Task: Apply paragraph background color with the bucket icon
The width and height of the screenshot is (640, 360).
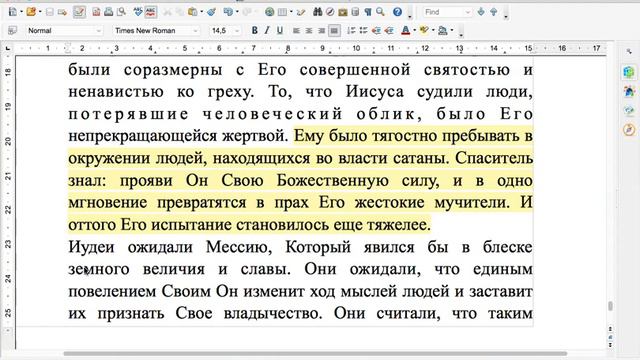Action: [x=443, y=31]
